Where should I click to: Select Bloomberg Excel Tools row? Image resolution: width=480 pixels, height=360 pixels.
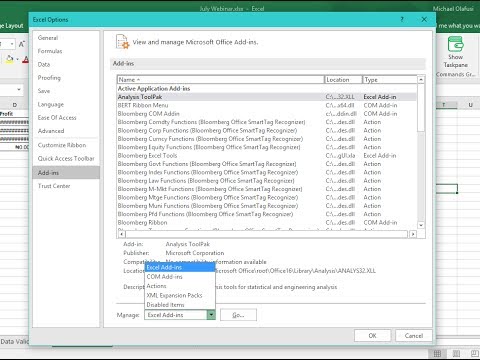[267, 156]
